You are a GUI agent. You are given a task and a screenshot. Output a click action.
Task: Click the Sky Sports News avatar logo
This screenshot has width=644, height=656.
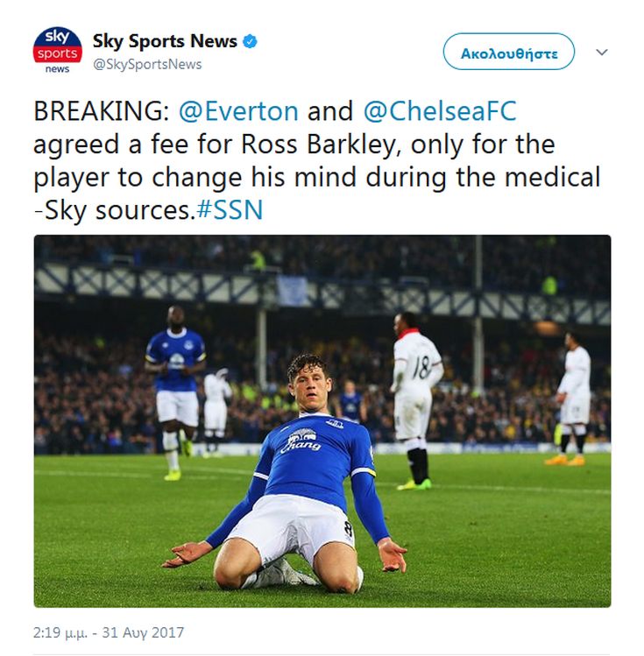(57, 51)
